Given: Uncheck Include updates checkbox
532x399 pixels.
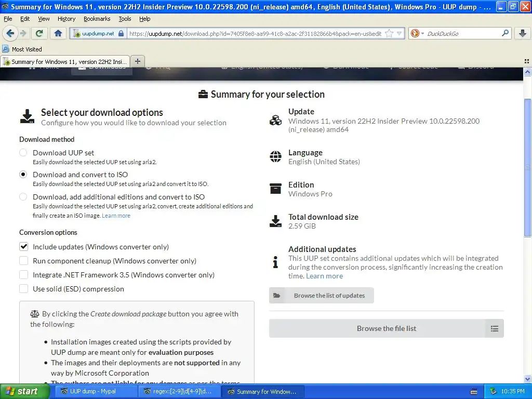Looking at the screenshot, I should [24, 247].
